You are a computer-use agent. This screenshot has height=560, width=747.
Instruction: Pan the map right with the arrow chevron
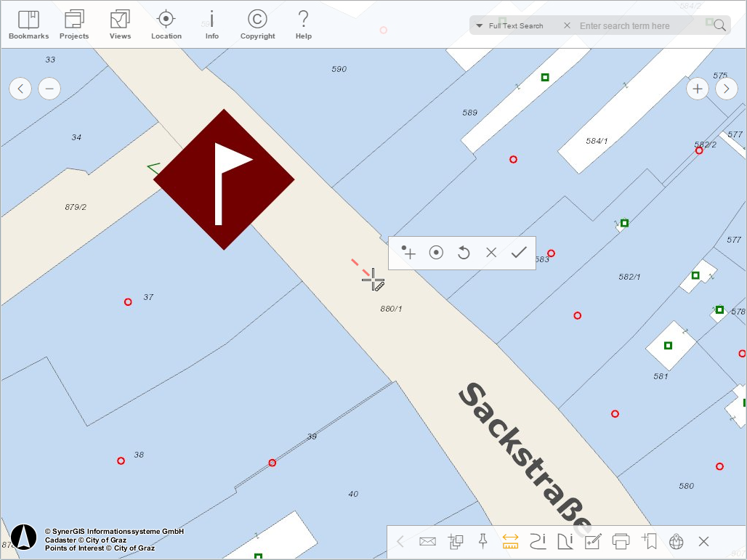(726, 88)
